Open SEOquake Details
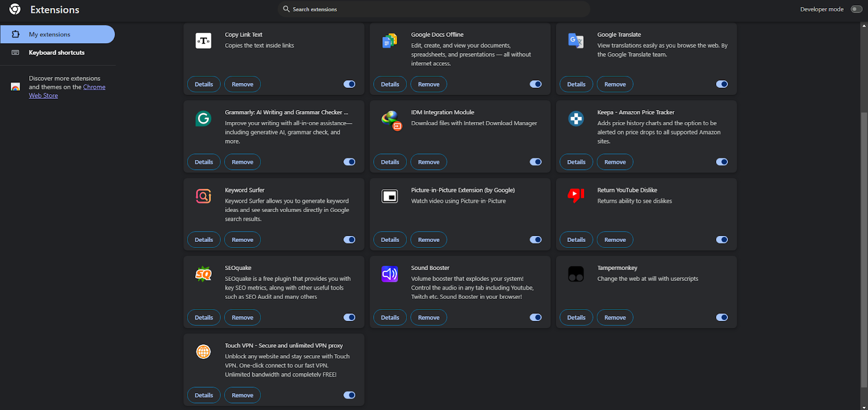868x410 pixels. [204, 318]
